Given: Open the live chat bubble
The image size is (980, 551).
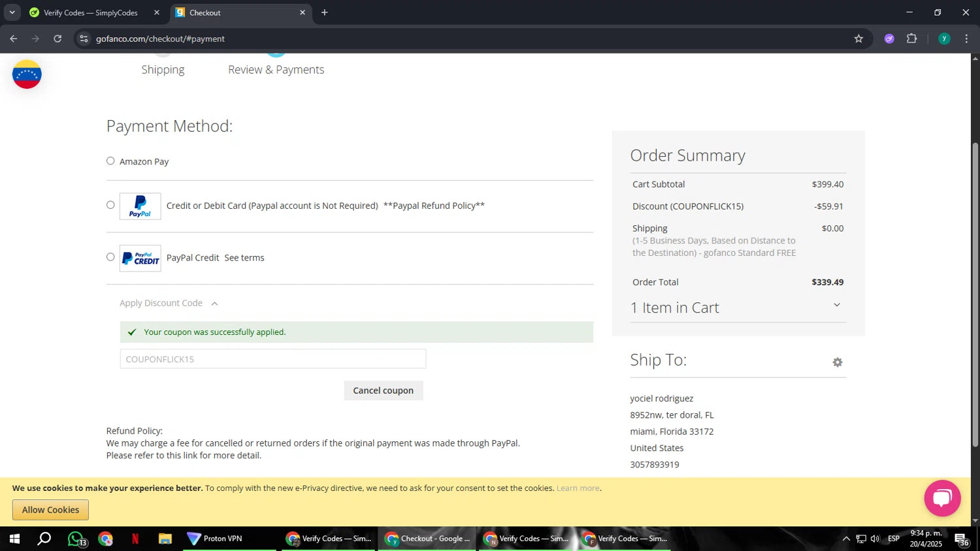Looking at the screenshot, I should coord(942,498).
